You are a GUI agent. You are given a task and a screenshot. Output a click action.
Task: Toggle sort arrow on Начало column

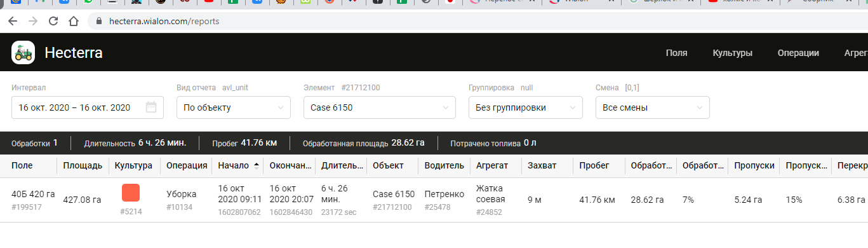click(257, 165)
